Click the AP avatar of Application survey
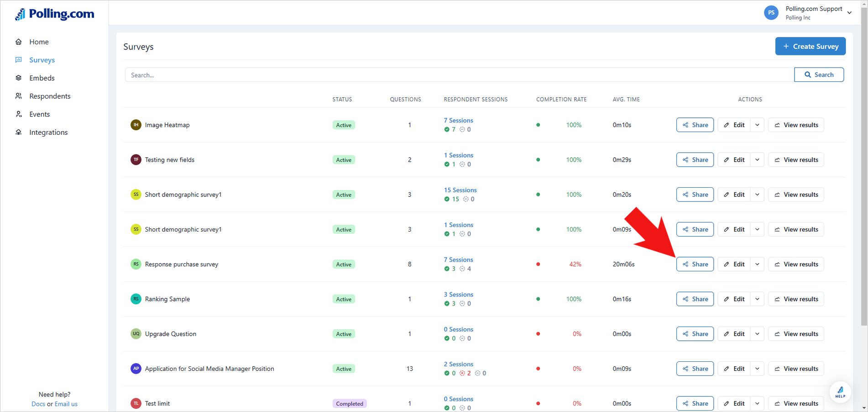868x412 pixels. [x=136, y=368]
